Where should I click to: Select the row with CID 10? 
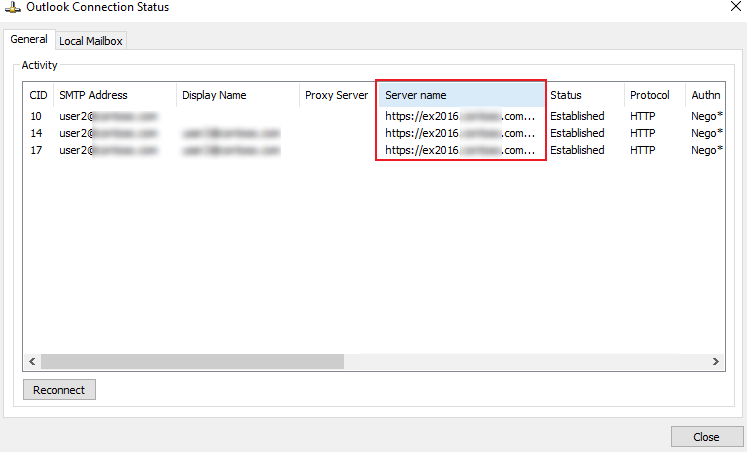374,116
